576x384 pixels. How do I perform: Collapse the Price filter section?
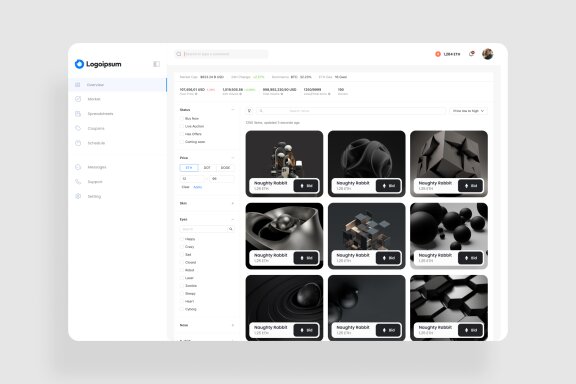coord(233,158)
